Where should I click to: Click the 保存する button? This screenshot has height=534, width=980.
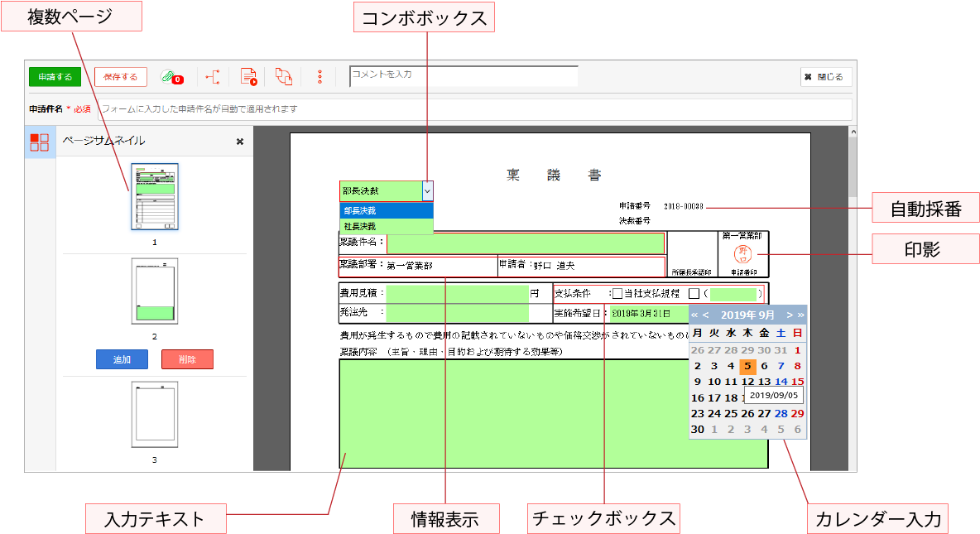click(121, 77)
